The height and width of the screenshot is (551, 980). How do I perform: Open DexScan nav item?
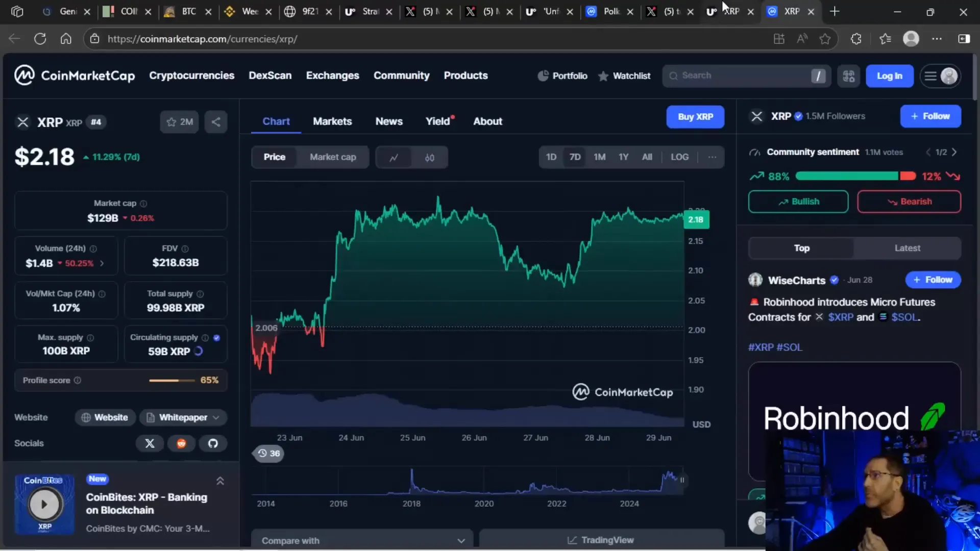(x=270, y=76)
